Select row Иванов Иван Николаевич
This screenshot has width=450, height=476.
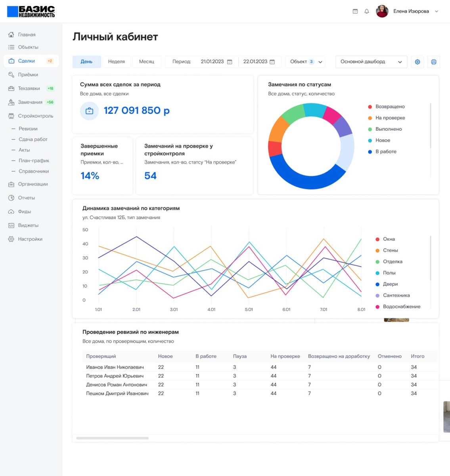pyautogui.click(x=260, y=367)
